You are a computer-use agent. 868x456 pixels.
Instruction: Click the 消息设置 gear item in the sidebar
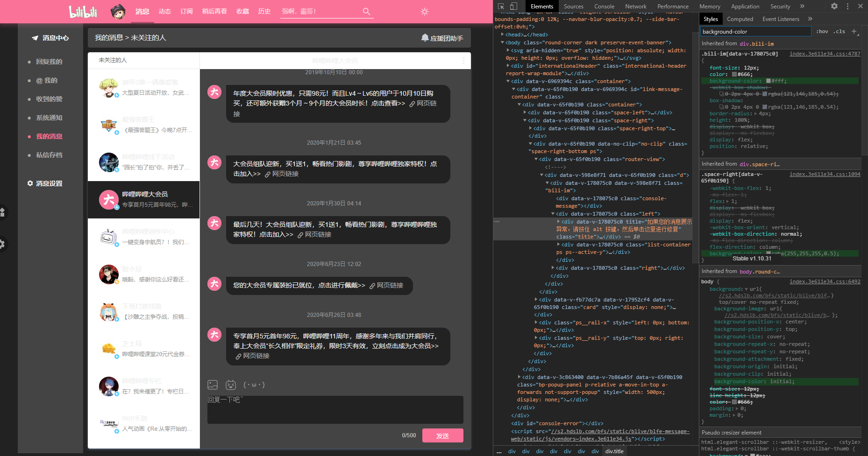coord(45,183)
